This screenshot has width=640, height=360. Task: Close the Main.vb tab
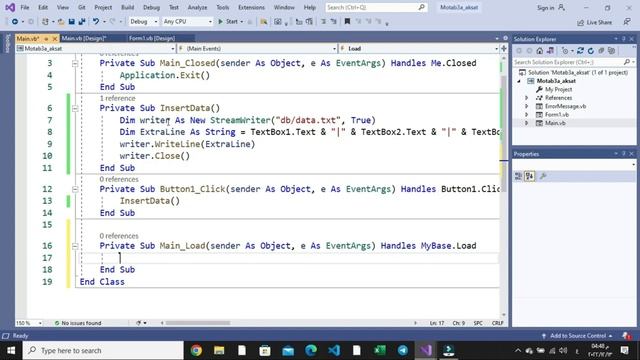pyautogui.click(x=55, y=38)
